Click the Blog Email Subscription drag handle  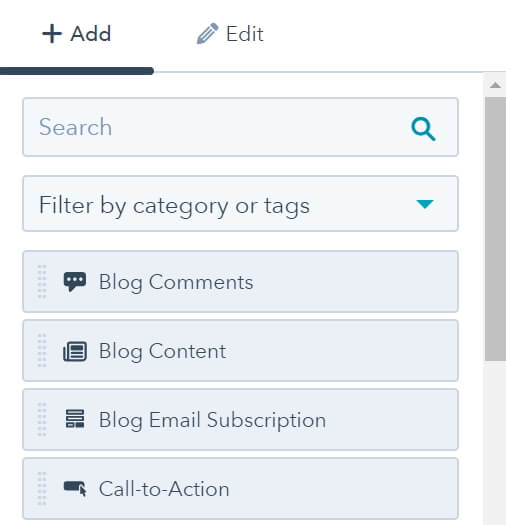[x=42, y=420]
